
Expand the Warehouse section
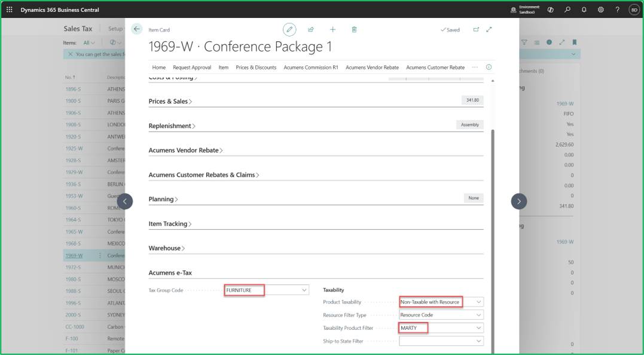(166, 248)
